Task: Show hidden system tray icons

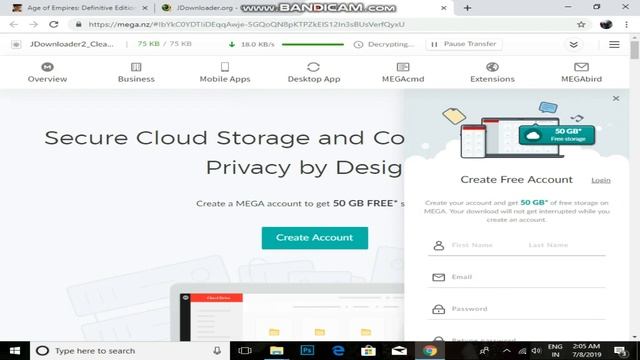Action: [x=507, y=351]
